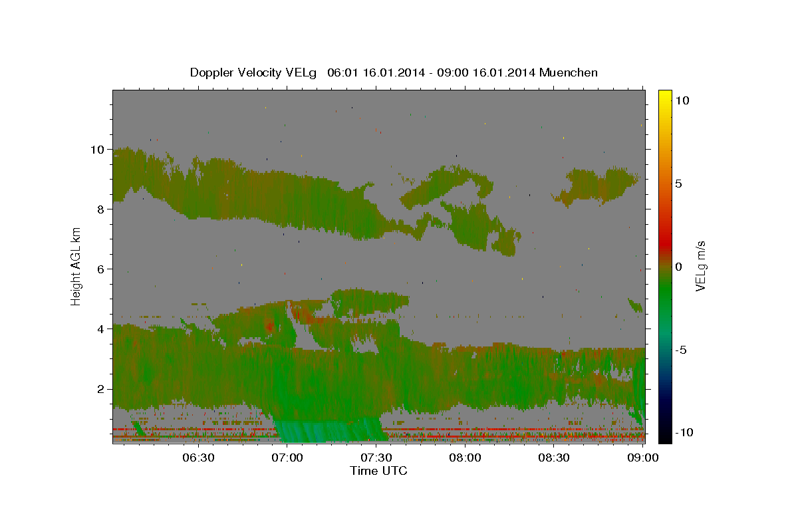Select the 07:00 time tick label

point(287,458)
